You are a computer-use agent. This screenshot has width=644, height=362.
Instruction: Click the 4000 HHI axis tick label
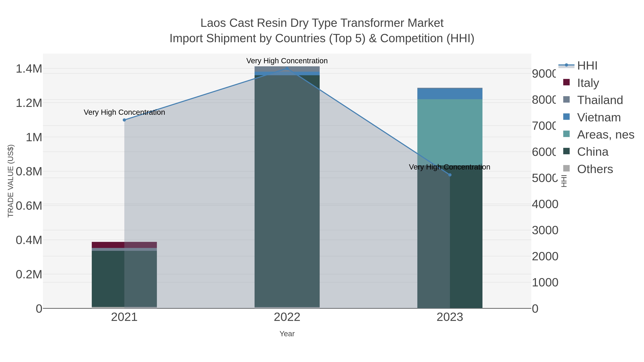tap(545, 204)
